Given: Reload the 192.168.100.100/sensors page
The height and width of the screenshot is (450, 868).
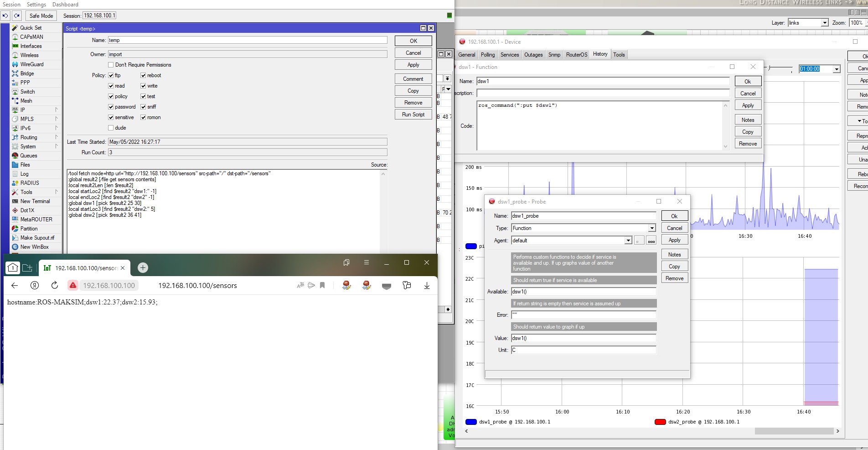Looking at the screenshot, I should 55,285.
